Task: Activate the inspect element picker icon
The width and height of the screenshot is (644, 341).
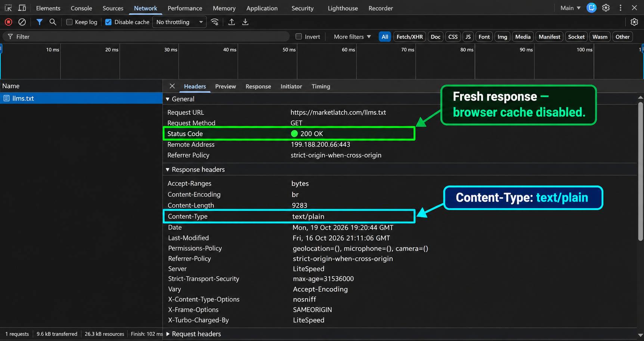Action: pyautogui.click(x=8, y=8)
